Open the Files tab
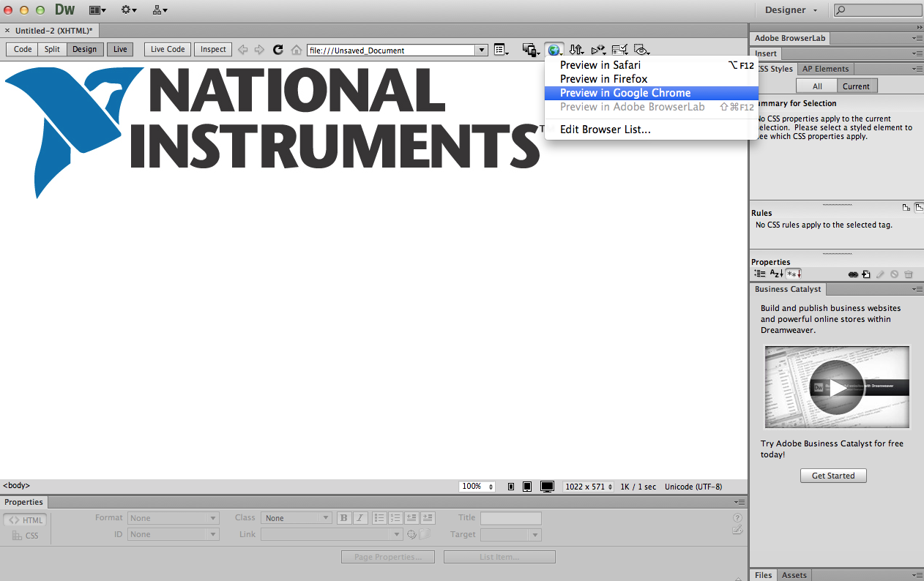This screenshot has width=924, height=581. pos(764,575)
